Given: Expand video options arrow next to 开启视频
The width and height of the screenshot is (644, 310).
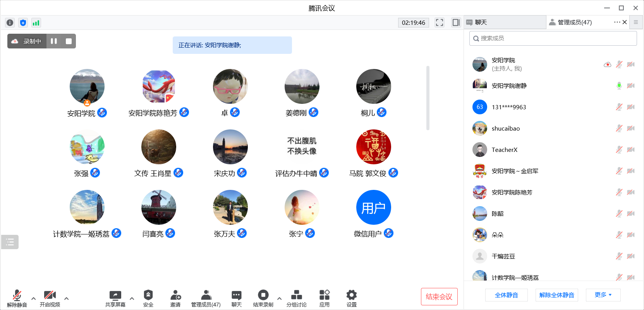Looking at the screenshot, I should [x=66, y=298].
